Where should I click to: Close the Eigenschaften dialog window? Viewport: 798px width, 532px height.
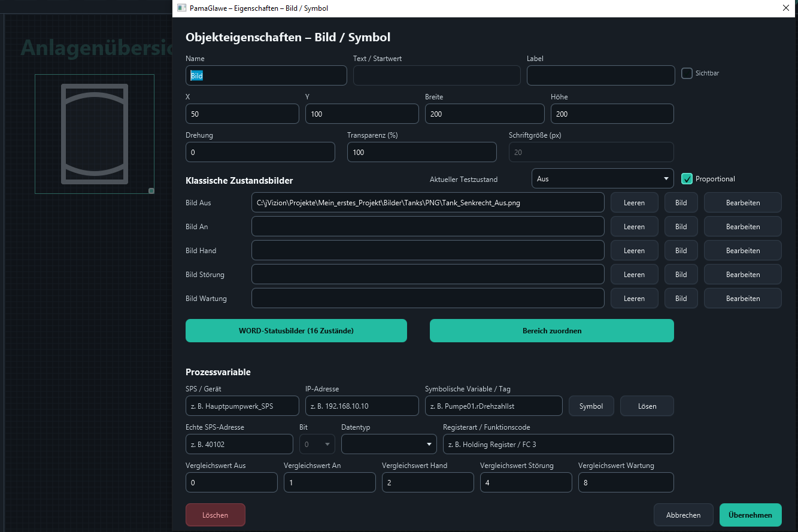point(785,8)
